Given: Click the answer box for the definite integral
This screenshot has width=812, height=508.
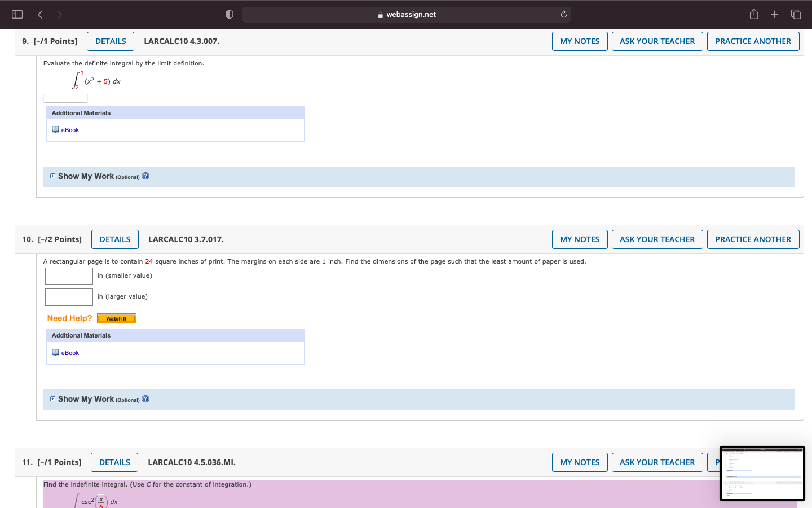Looking at the screenshot, I should click(65, 98).
